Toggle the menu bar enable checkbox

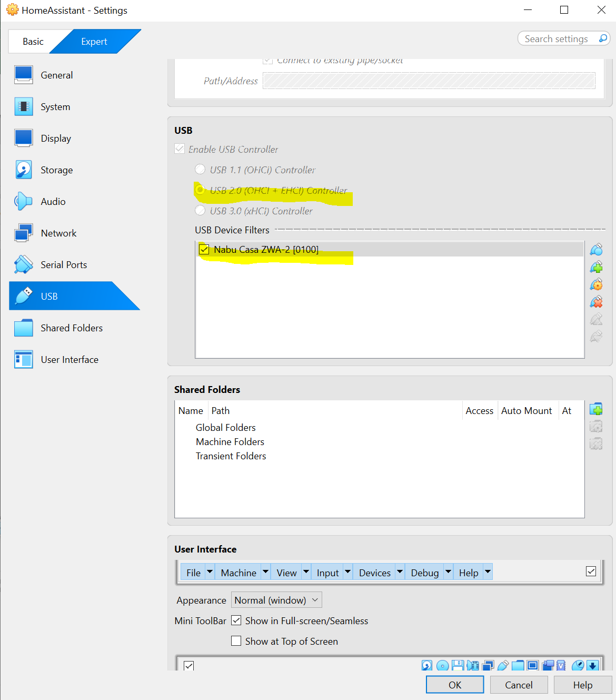pos(591,571)
